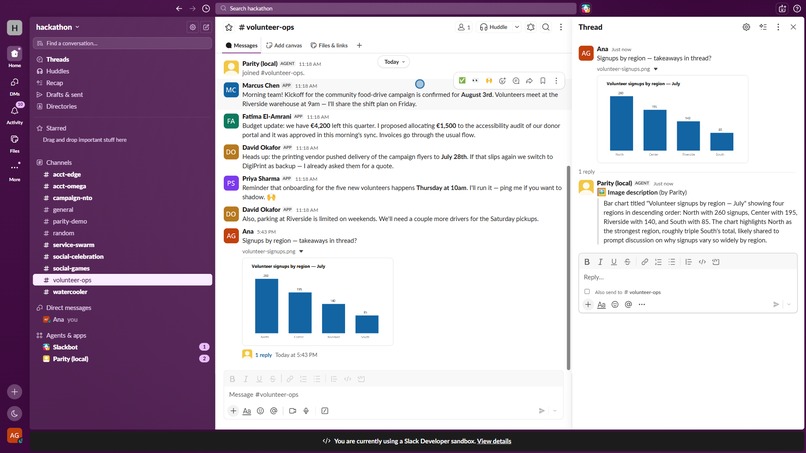The height and width of the screenshot is (453, 806).
Task: Add the eyes reaction to Marcus Chen's message
Action: (x=475, y=81)
